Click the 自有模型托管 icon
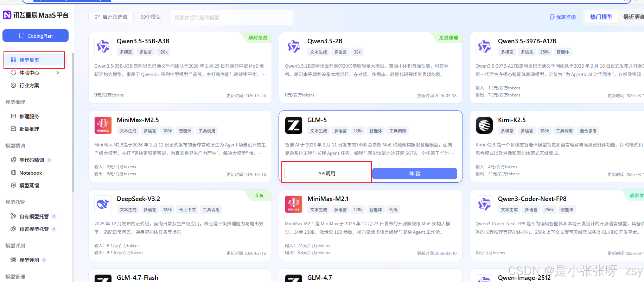 click(x=13, y=216)
